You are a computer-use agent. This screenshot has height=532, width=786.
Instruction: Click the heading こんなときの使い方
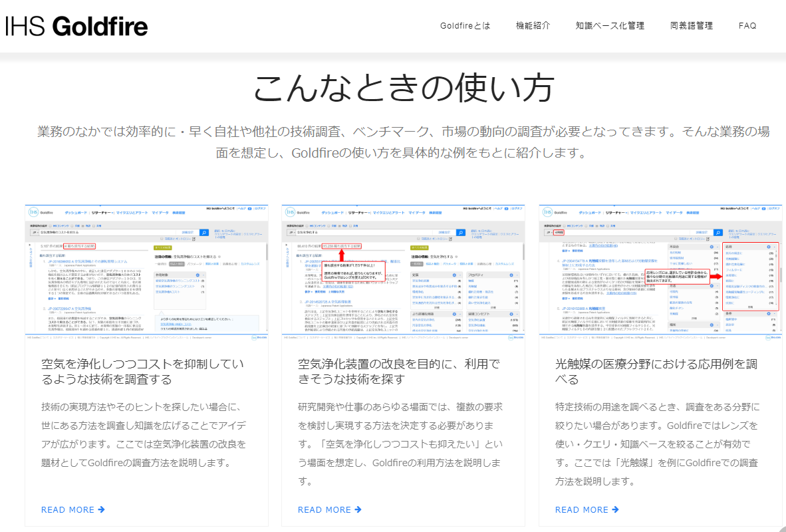coord(404,88)
